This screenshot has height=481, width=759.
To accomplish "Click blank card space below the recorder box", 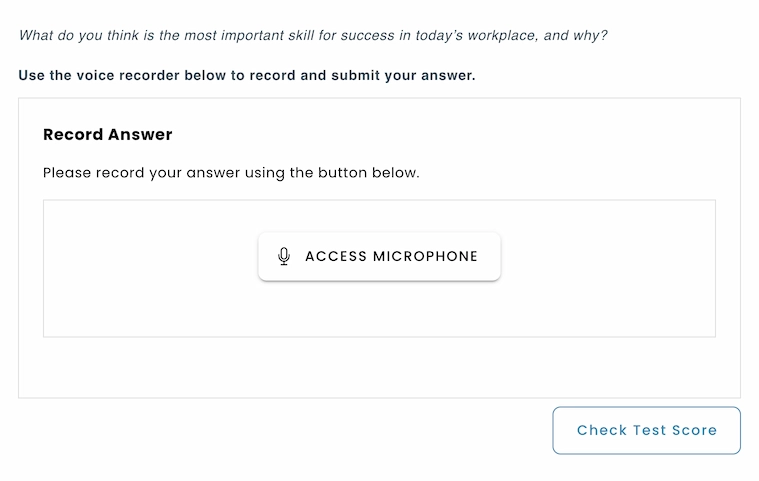I will pos(379,367).
